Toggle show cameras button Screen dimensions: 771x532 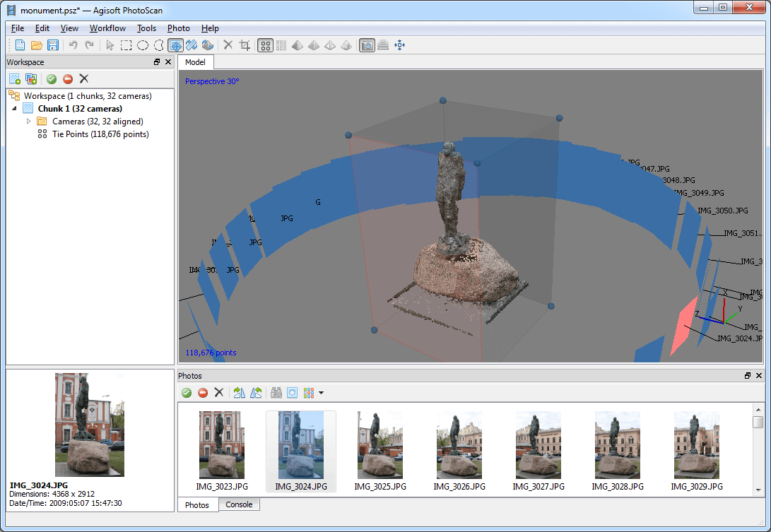(x=367, y=45)
